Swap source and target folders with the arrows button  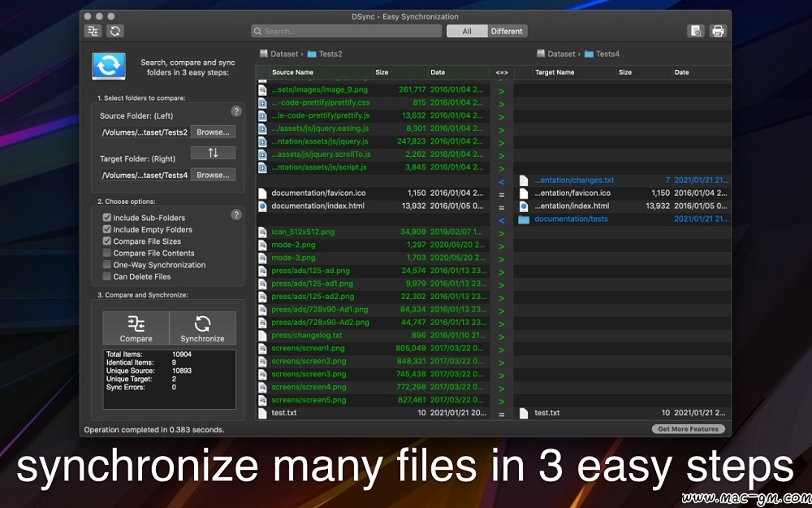pos(213,153)
